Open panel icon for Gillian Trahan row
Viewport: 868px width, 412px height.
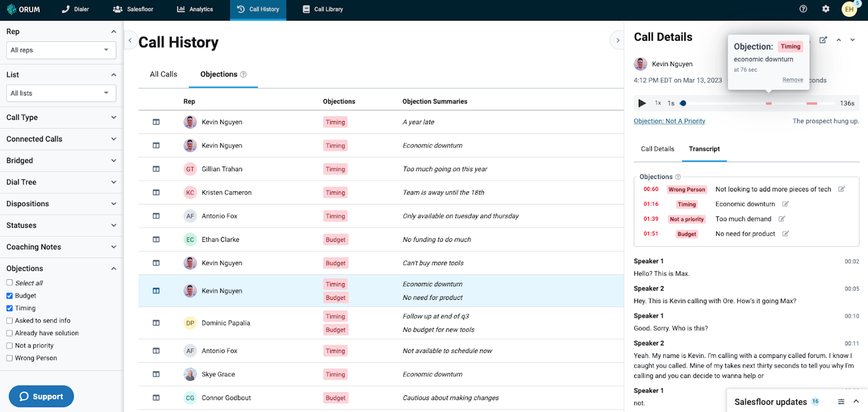156,169
